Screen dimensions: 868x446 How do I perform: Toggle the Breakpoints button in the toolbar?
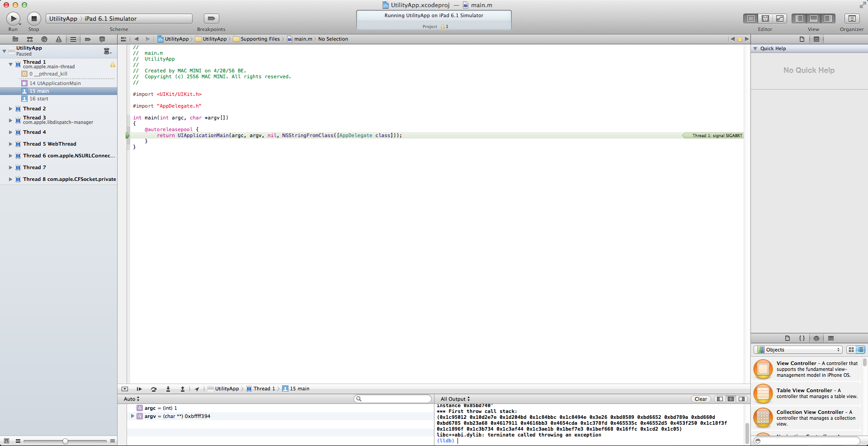[x=211, y=19]
